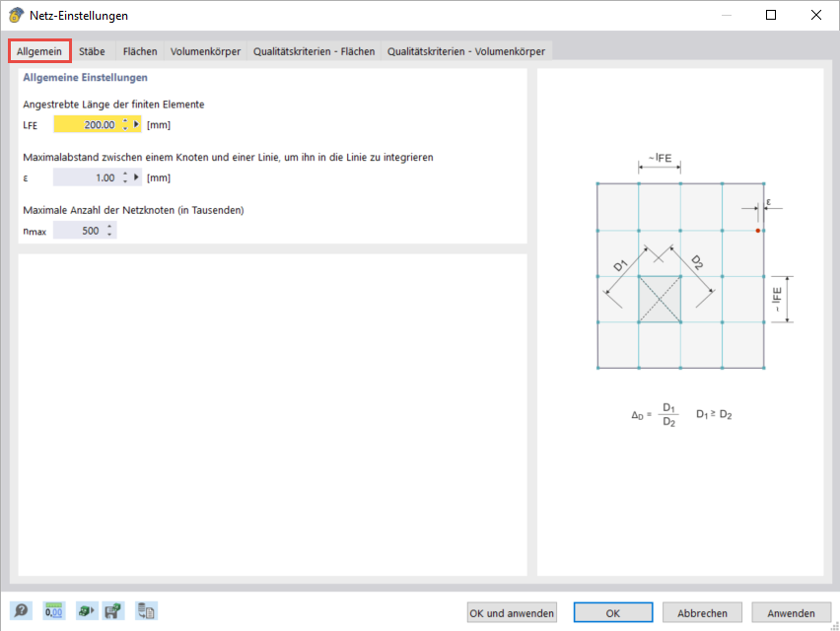This screenshot has height=631, width=840.
Task: Click the 'Allgemeine Einstellungen' heading
Action: point(85,77)
